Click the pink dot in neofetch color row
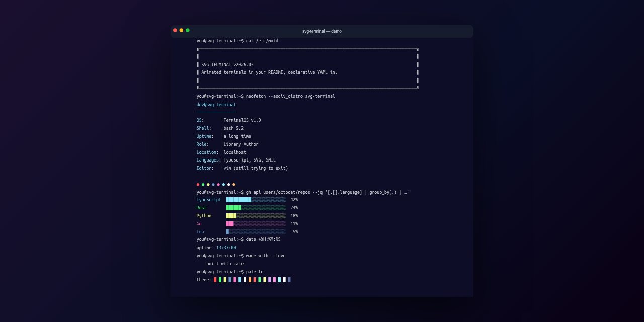 218,185
